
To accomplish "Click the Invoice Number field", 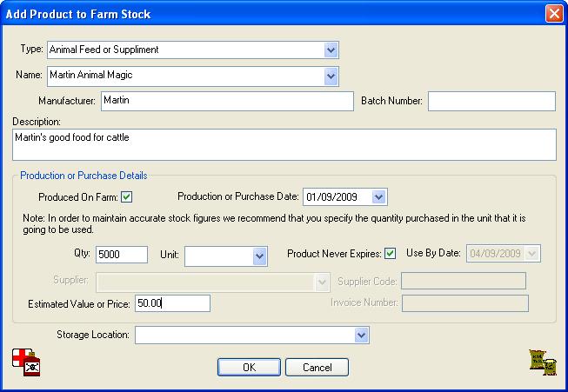I will 464,302.
